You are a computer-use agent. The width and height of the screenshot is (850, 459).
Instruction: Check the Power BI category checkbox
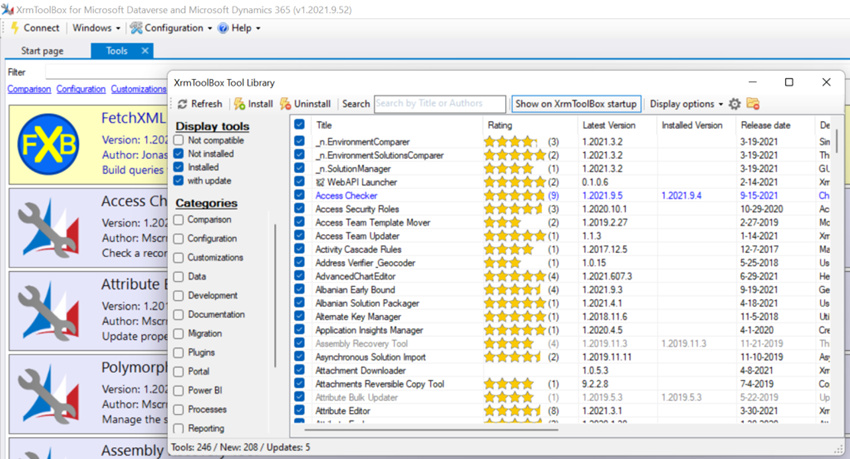coord(178,390)
